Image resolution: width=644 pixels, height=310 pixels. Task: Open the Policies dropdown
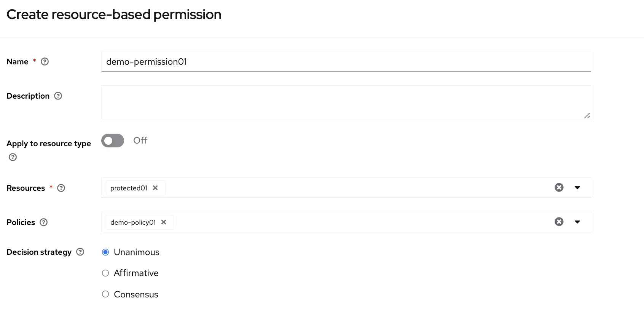[577, 222]
